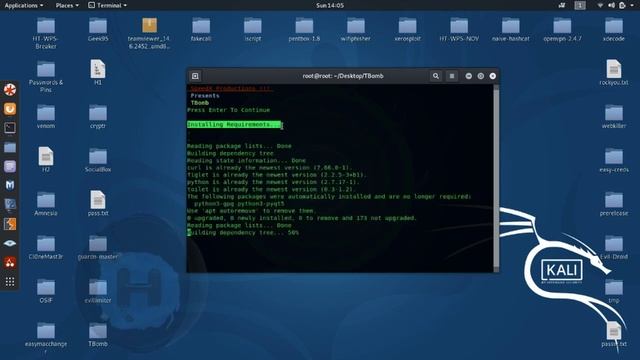Open the Applications menu
Screen dimensions: 640x360
coord(24,5)
